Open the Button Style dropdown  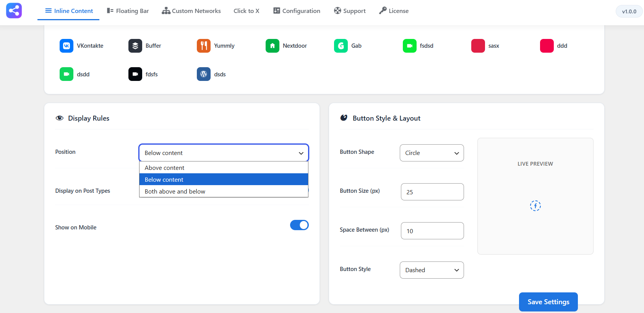(x=432, y=270)
